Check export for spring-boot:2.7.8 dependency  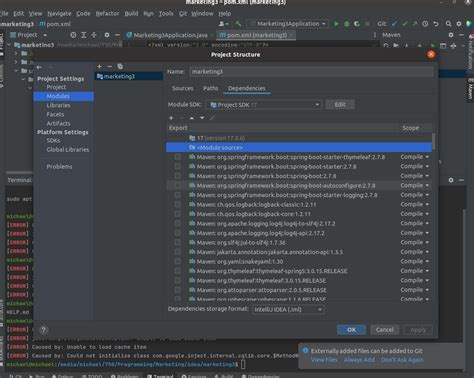tap(178, 176)
